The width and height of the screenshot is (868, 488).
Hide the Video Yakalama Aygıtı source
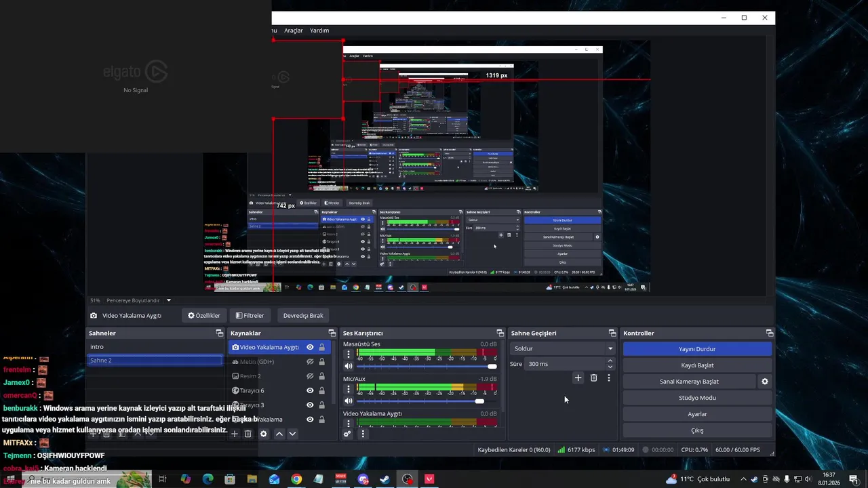click(x=310, y=347)
